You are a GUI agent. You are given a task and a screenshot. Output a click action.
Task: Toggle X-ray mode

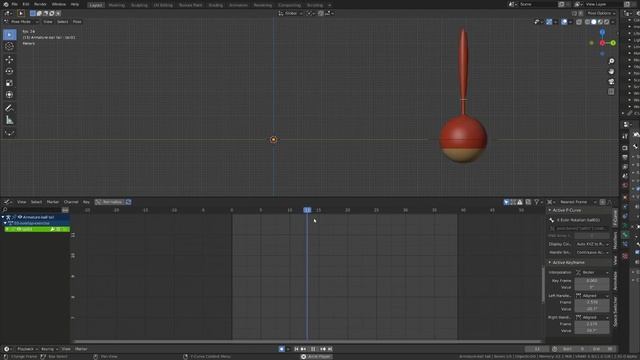pyautogui.click(x=579, y=22)
